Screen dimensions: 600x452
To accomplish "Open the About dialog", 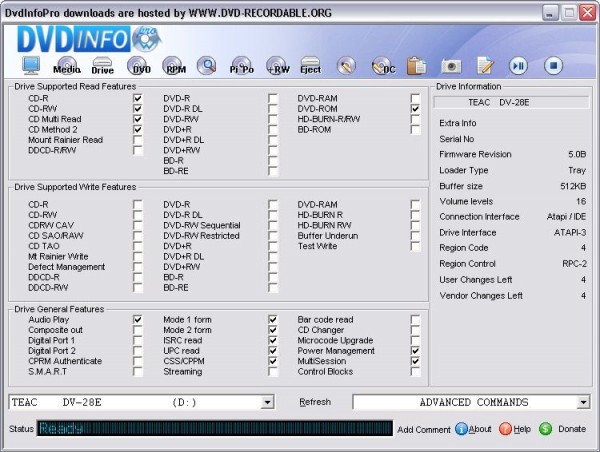I will pyautogui.click(x=473, y=429).
